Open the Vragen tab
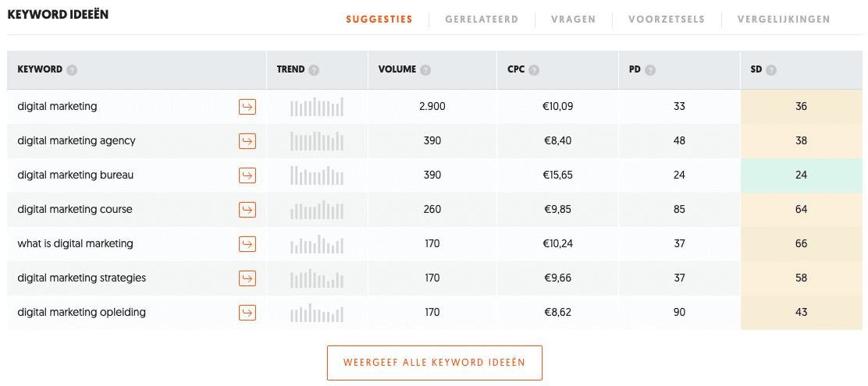 [574, 19]
